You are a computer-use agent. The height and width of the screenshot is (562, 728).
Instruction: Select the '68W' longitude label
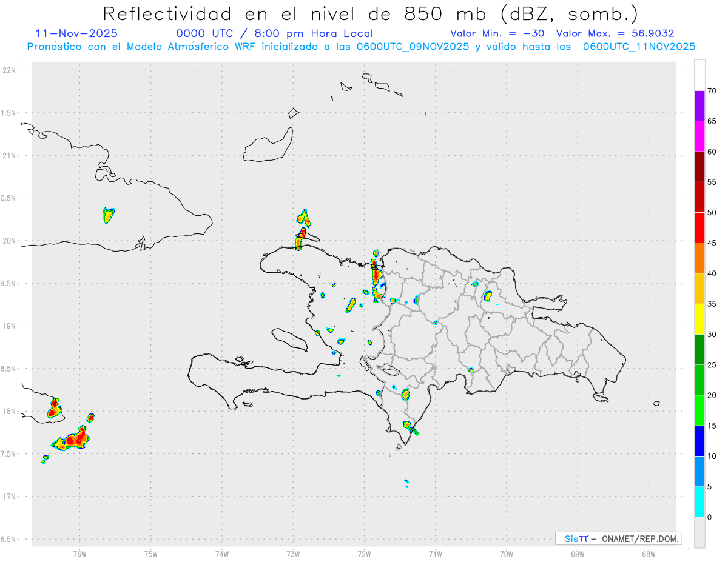point(649,554)
